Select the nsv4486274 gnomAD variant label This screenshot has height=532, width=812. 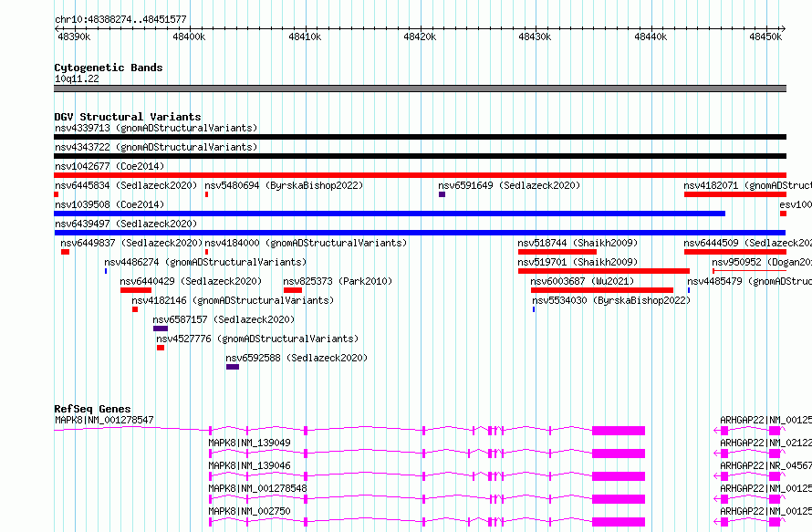pyautogui.click(x=205, y=262)
